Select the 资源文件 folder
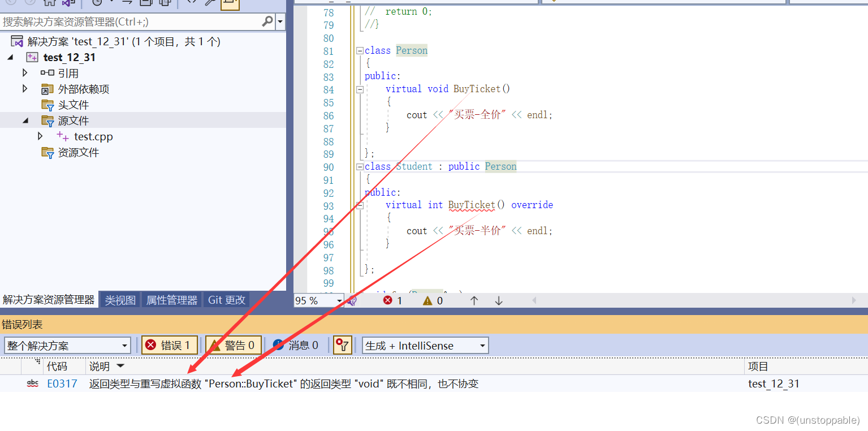The image size is (868, 431). [x=79, y=153]
